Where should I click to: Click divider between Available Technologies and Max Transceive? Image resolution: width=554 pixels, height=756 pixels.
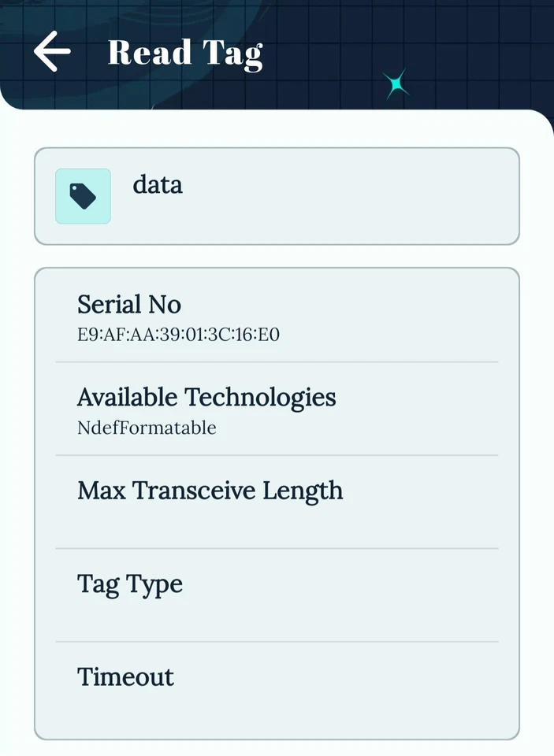click(x=277, y=455)
